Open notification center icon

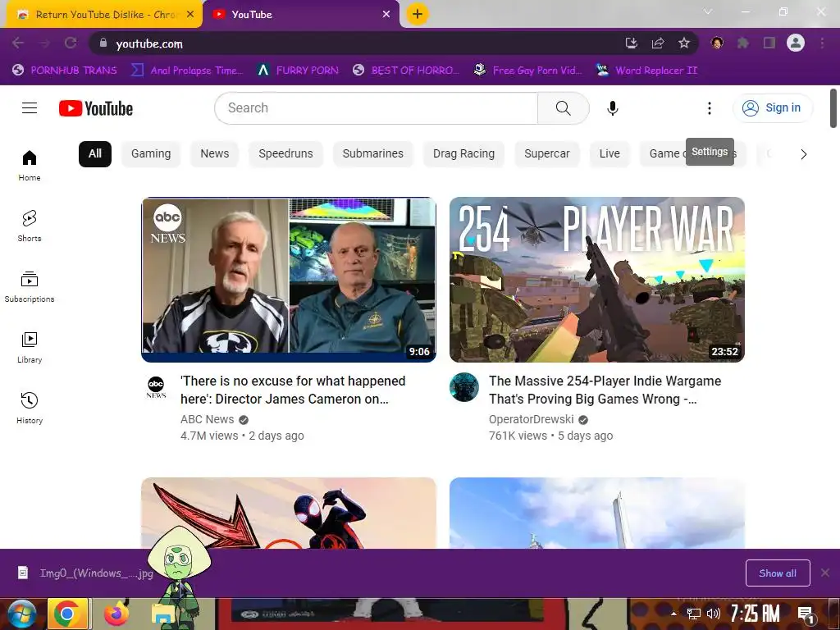coord(806,614)
